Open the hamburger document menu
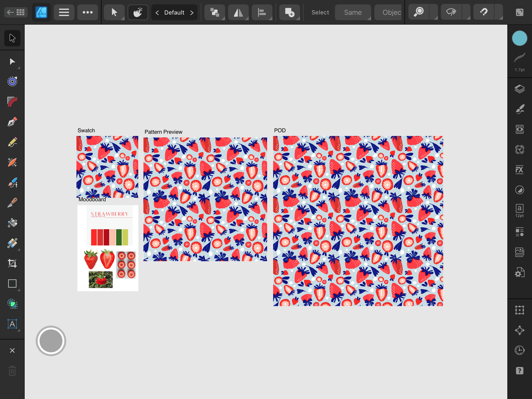The height and width of the screenshot is (399, 532). [64, 12]
